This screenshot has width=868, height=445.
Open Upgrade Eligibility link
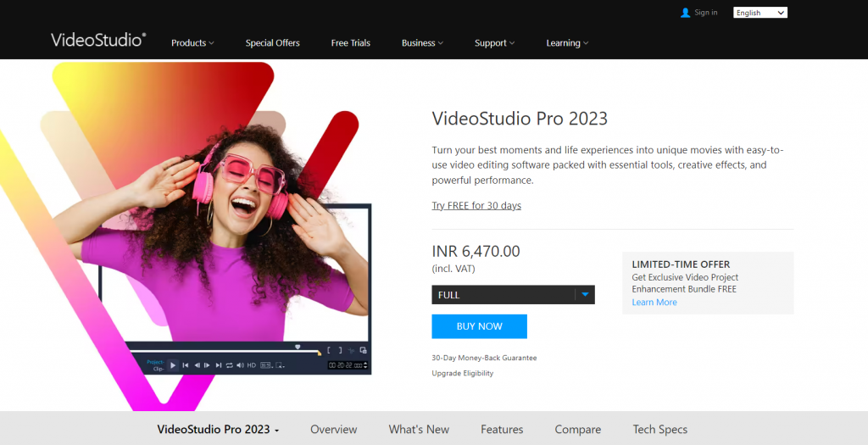[x=462, y=373]
